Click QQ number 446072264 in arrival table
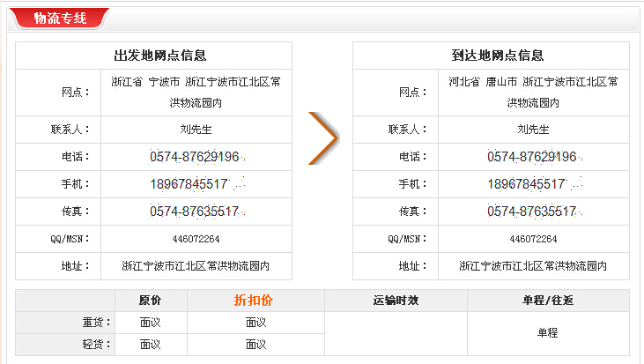This screenshot has height=364, width=644. [x=533, y=239]
